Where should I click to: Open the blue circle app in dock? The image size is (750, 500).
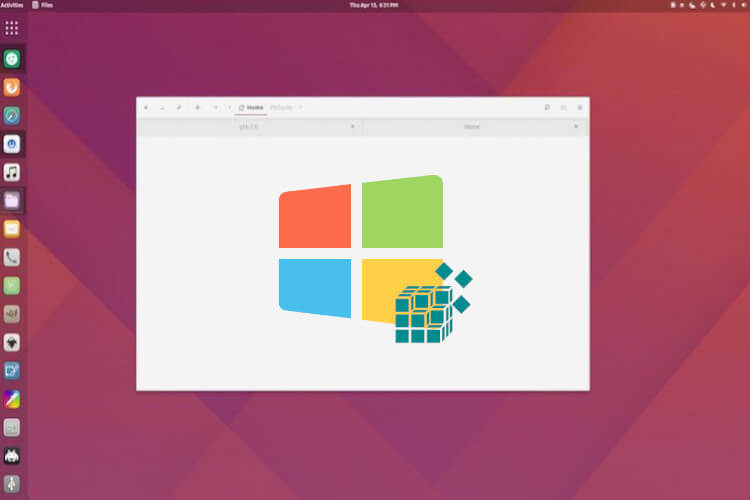point(12,144)
